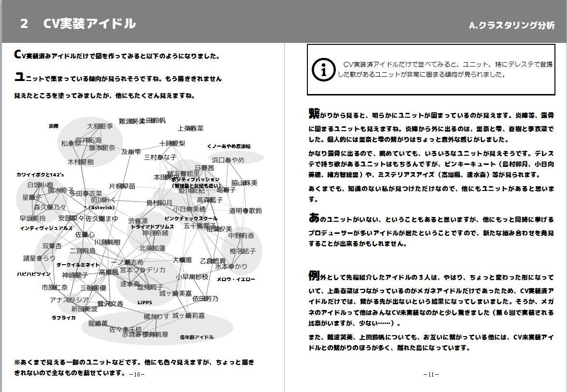This screenshot has height=392, width=567.
Task: Click the node label "椎名法子"
Action: click(x=243, y=251)
